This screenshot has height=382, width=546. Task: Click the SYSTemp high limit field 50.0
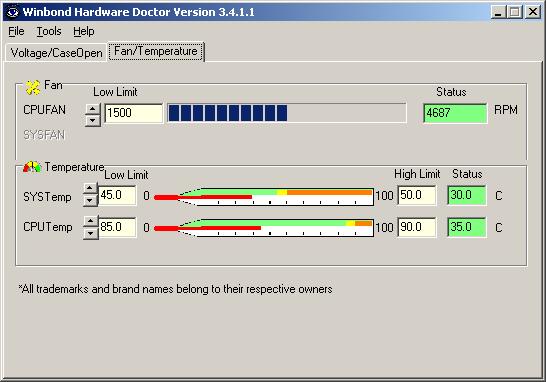417,195
